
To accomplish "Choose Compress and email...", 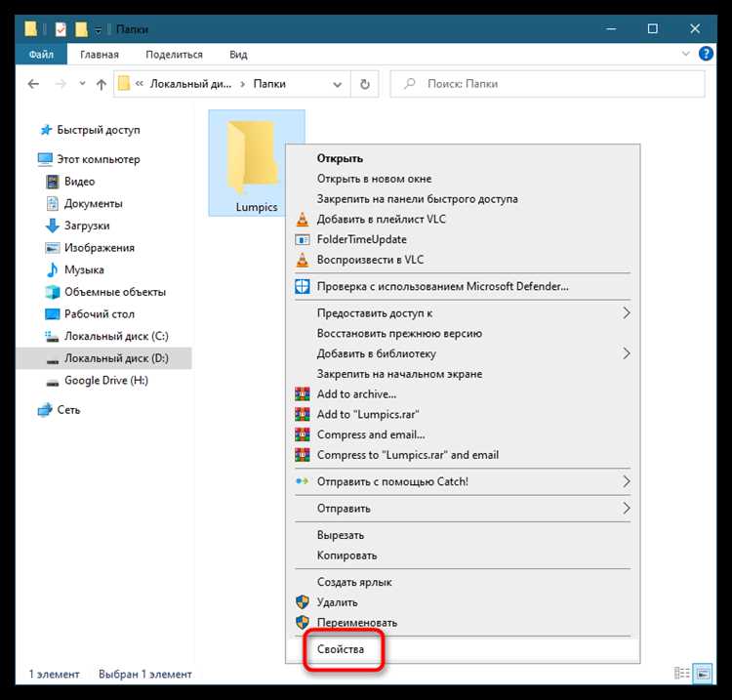I will click(x=463, y=434).
